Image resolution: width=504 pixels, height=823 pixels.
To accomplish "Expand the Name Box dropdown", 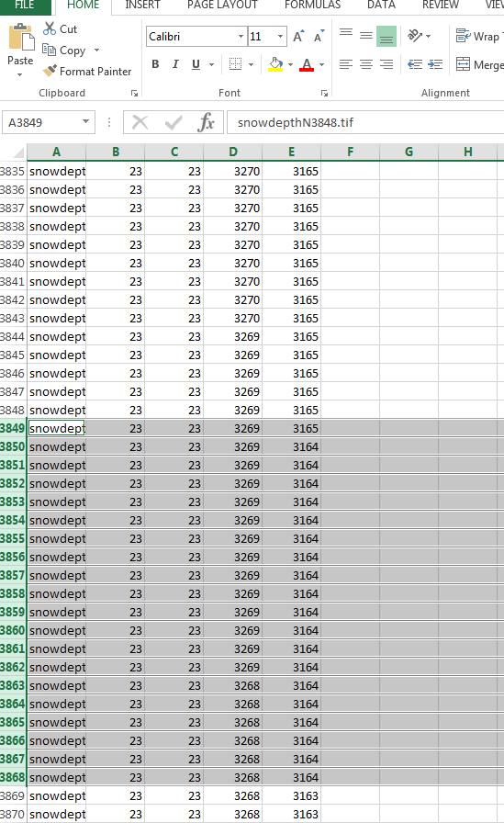I will tap(85, 122).
